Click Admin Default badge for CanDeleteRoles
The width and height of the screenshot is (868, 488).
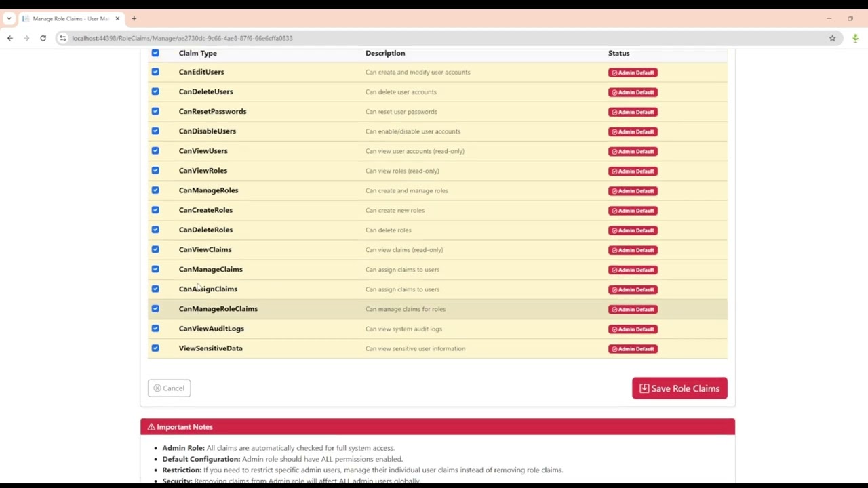coord(633,230)
